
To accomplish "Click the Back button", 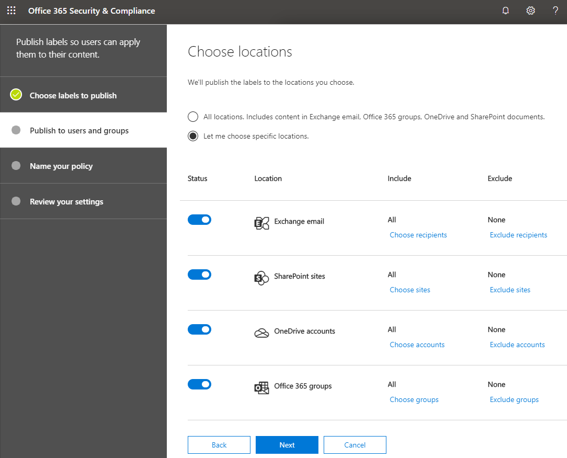I will [219, 445].
